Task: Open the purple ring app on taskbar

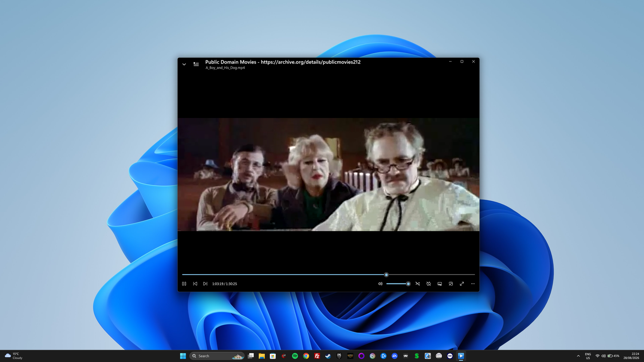Action: coord(361,356)
